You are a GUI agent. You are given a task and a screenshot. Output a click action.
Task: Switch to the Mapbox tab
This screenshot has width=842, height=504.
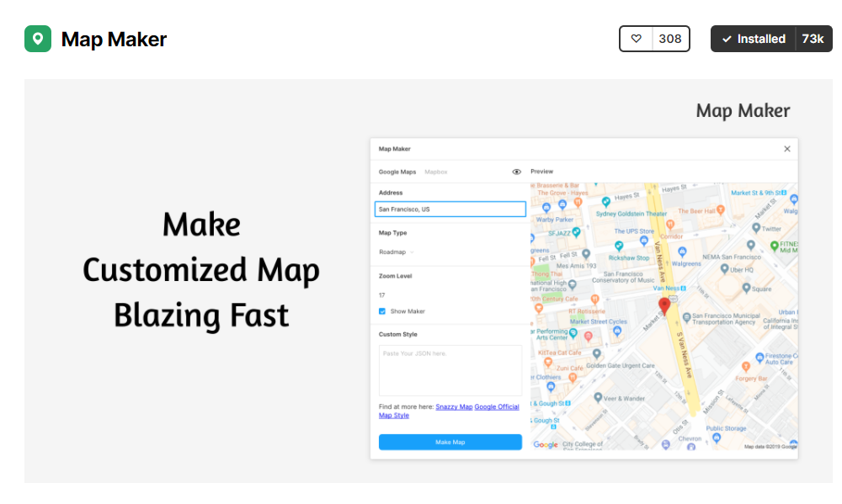pyautogui.click(x=436, y=172)
